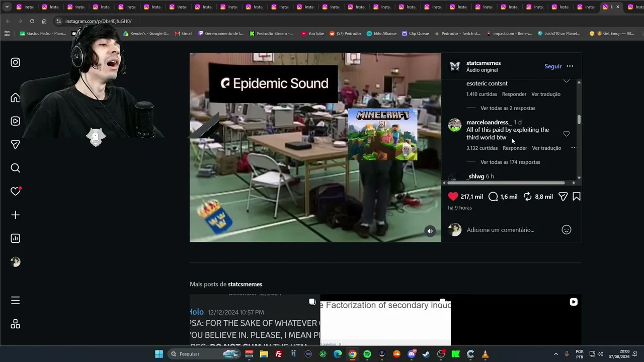The image size is (644, 362).
Task: Open Spotify from the taskbar
Action: [367, 354]
